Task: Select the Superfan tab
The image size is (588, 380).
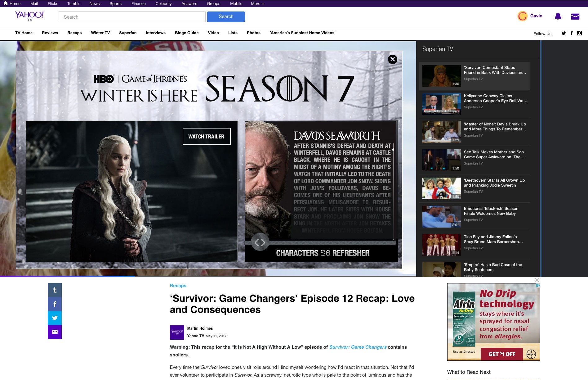Action: (128, 33)
